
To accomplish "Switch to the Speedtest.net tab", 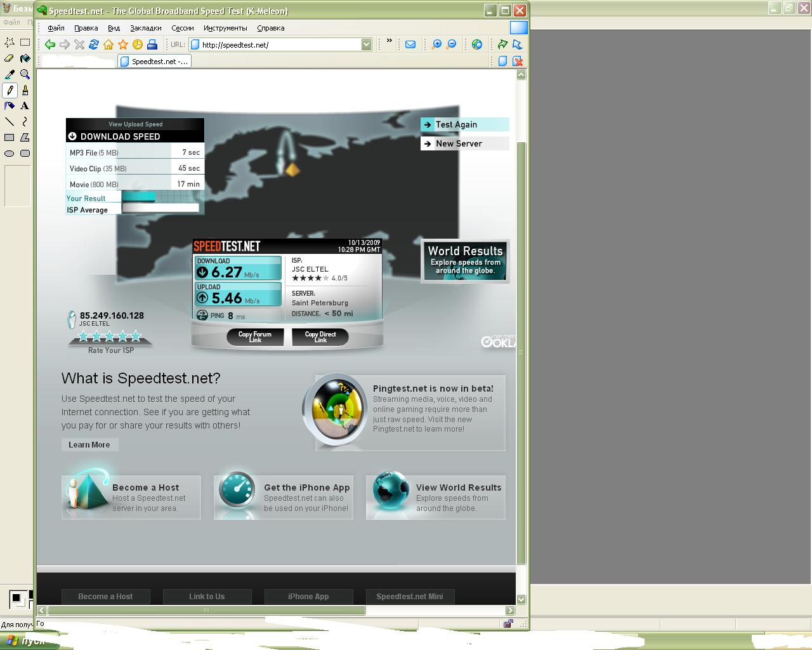I will pyautogui.click(x=154, y=62).
